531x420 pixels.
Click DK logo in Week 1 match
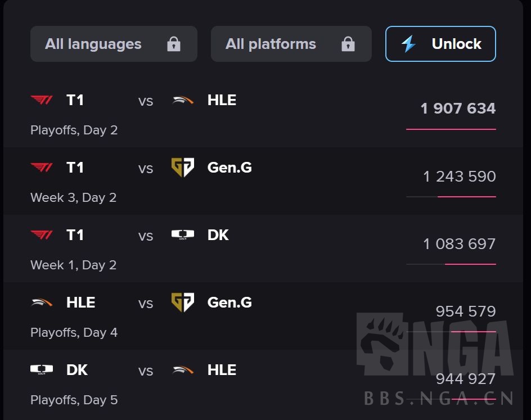click(x=183, y=234)
